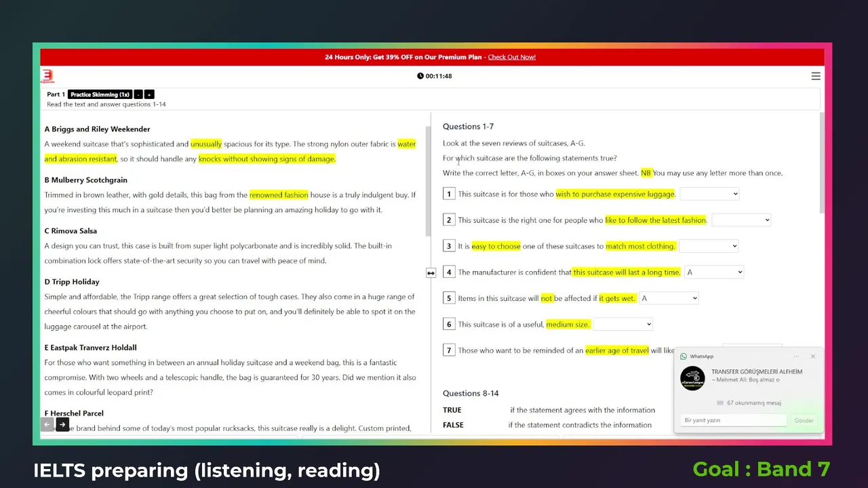This screenshot has width=868, height=488.
Task: Click highlighted phrase medium size
Action: pyautogui.click(x=568, y=324)
